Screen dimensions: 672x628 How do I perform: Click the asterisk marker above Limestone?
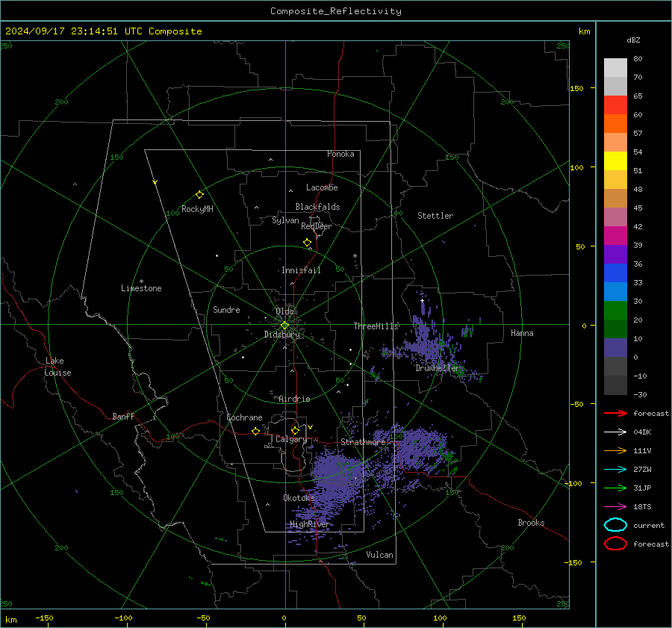click(x=141, y=282)
